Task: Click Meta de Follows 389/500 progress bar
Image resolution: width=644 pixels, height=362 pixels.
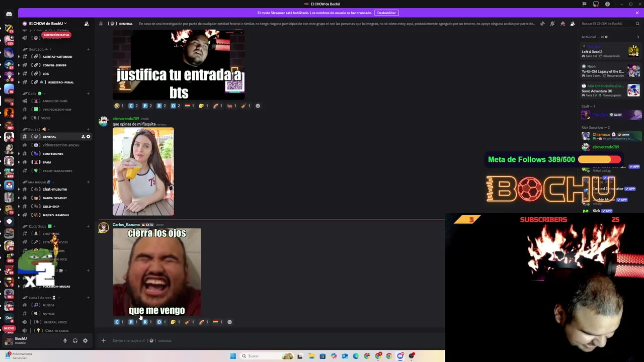Action: point(600,159)
